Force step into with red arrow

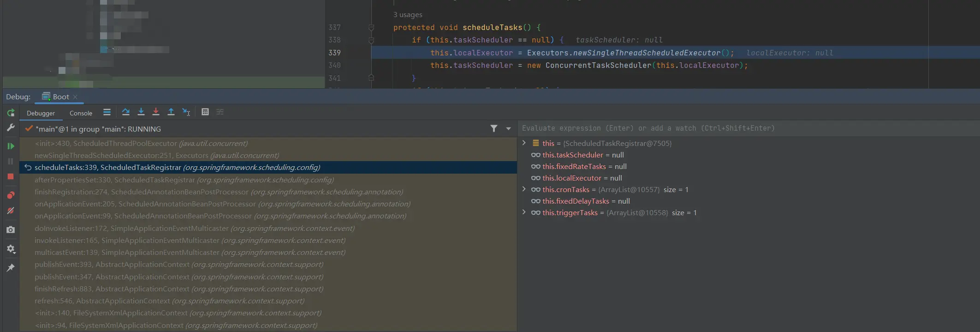[x=156, y=112]
